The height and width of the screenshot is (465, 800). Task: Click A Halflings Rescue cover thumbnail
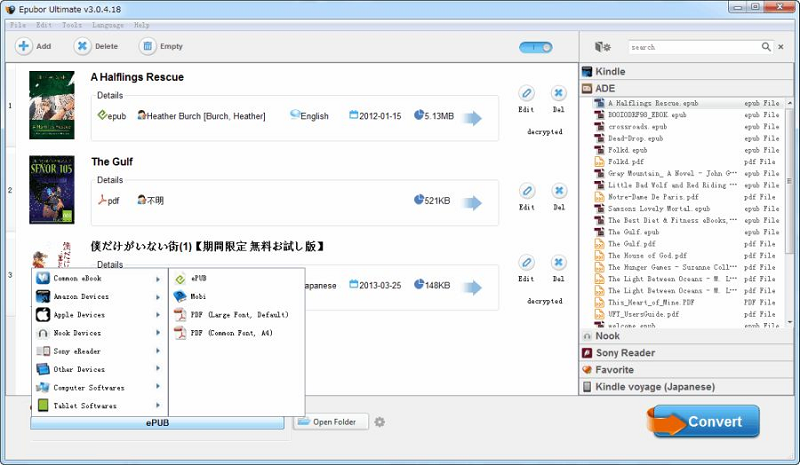click(52, 105)
